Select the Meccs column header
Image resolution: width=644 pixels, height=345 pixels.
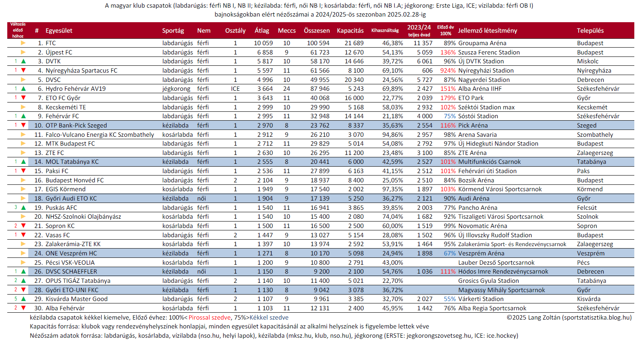pyautogui.click(x=287, y=31)
